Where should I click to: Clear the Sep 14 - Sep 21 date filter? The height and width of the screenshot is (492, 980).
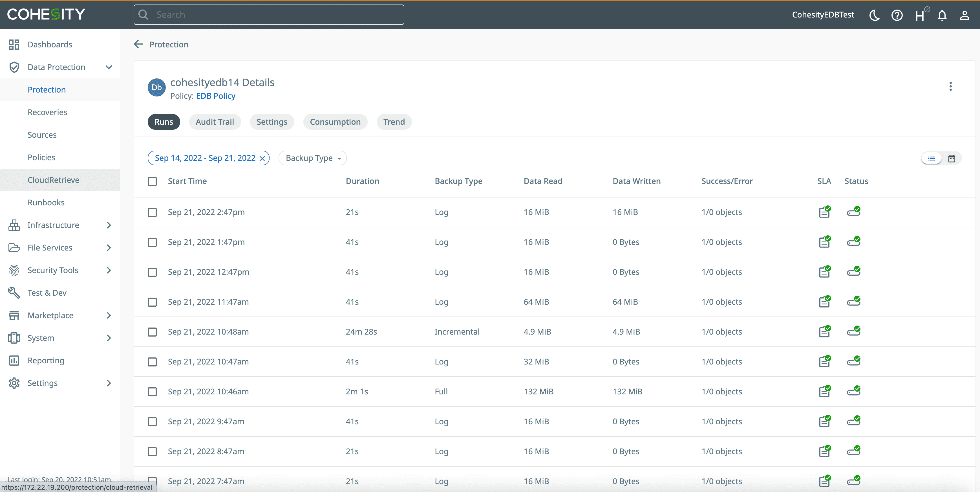262,159
